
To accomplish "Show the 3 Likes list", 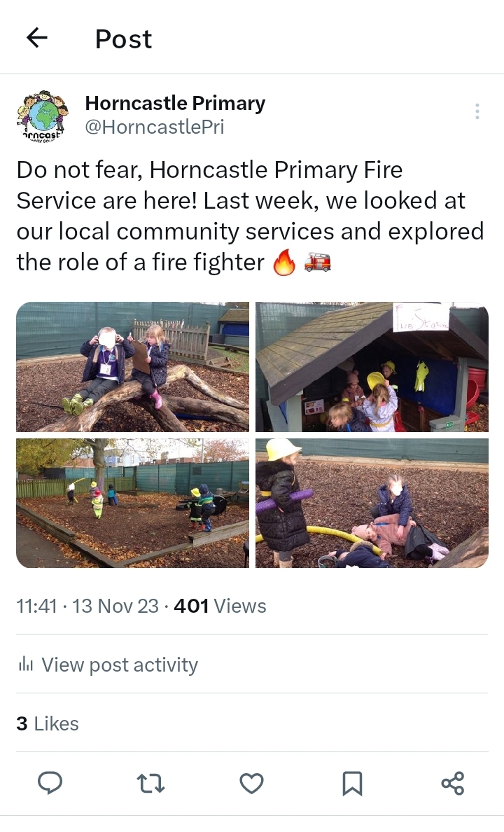I will pyautogui.click(x=47, y=723).
